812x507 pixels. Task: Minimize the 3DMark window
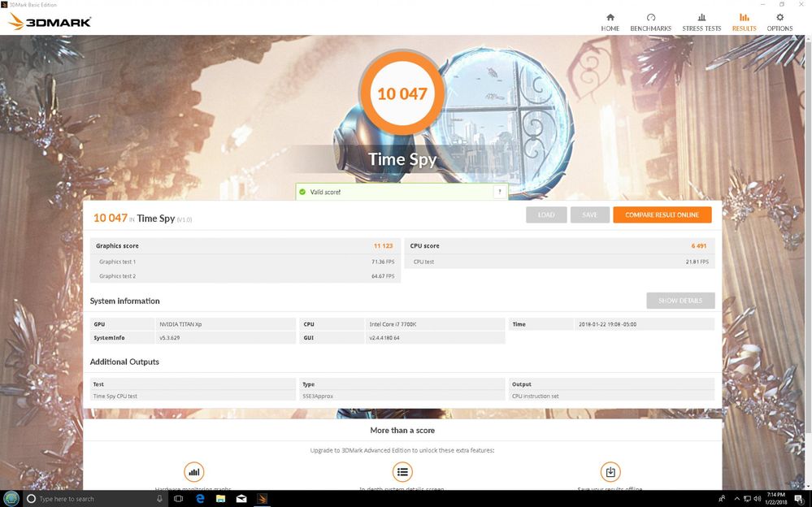point(763,4)
